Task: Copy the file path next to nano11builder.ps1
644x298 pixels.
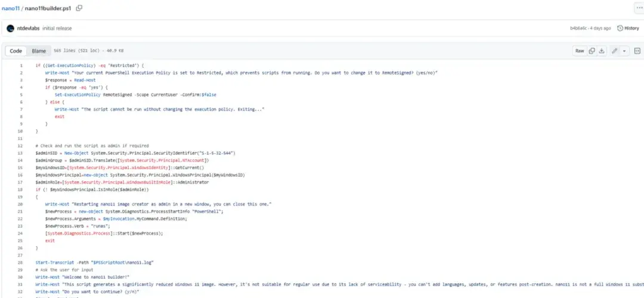Action: pos(79,8)
